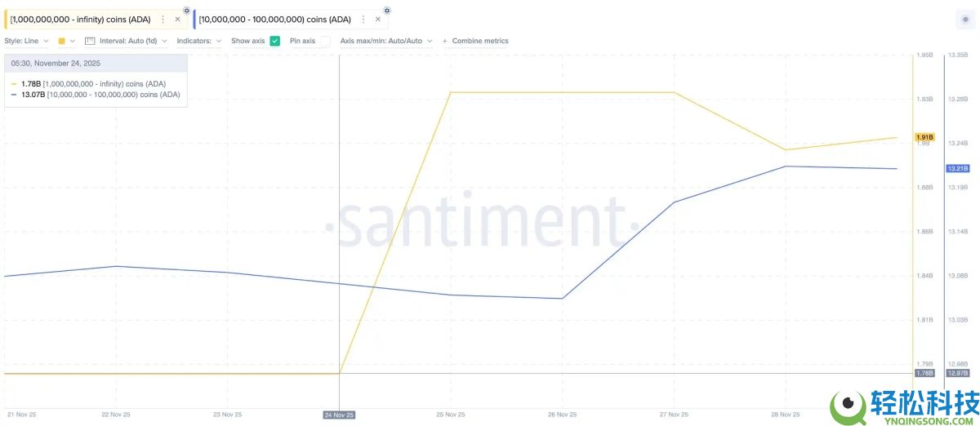This screenshot has width=980, height=426.
Task: Select the 10,000,000-100,000,000 coins (ADA) tab
Action: pyautogui.click(x=274, y=19)
